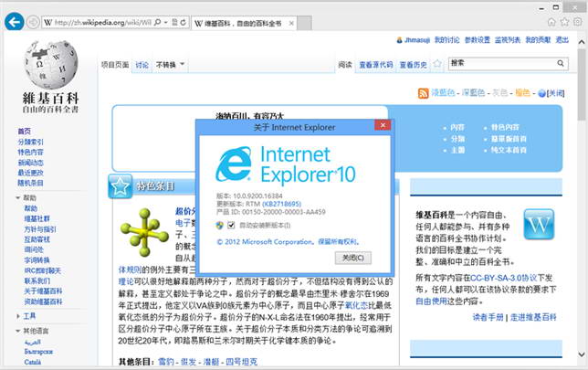588x370 pixels.
Task: Open the CC-BY-SA-3.0协议 license link
Action: pos(504,278)
